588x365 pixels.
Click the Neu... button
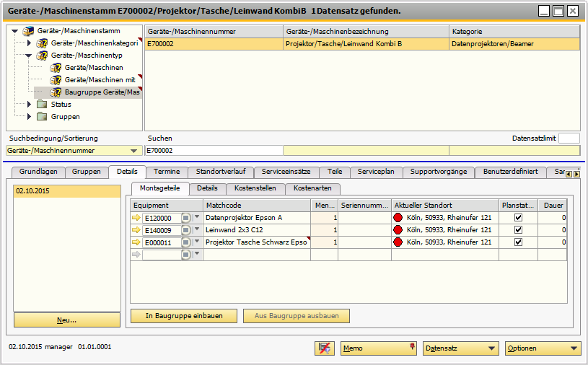(67, 320)
